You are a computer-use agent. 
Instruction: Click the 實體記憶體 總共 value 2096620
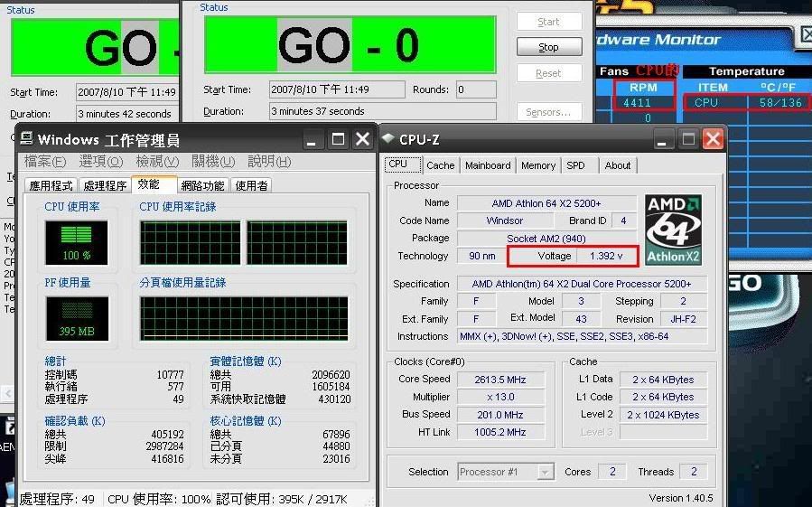point(331,375)
